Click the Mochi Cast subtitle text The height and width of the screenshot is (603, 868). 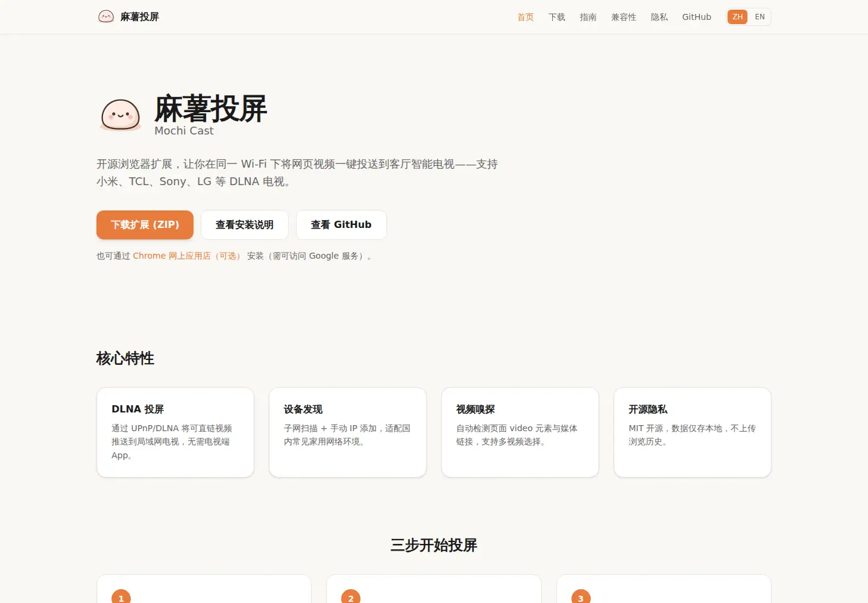(x=184, y=131)
